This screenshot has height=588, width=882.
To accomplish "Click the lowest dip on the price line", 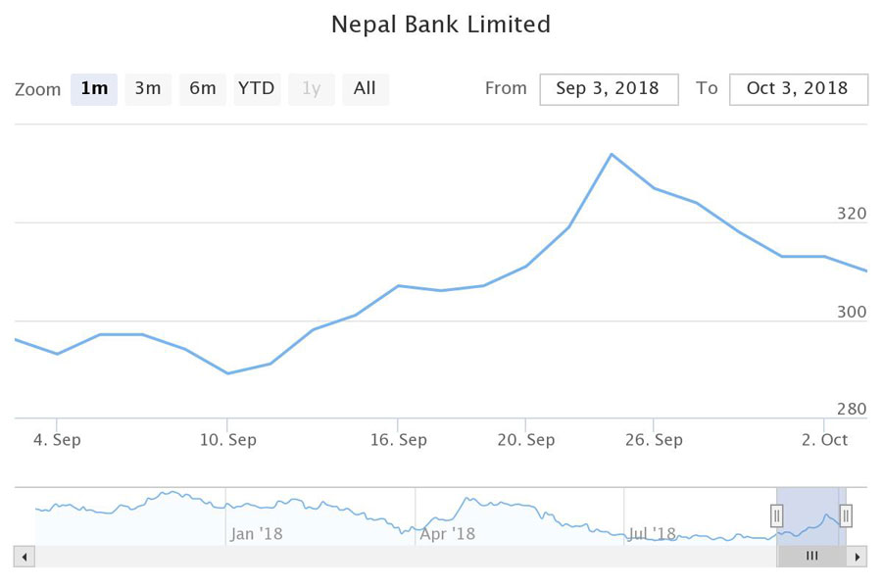I will [227, 373].
